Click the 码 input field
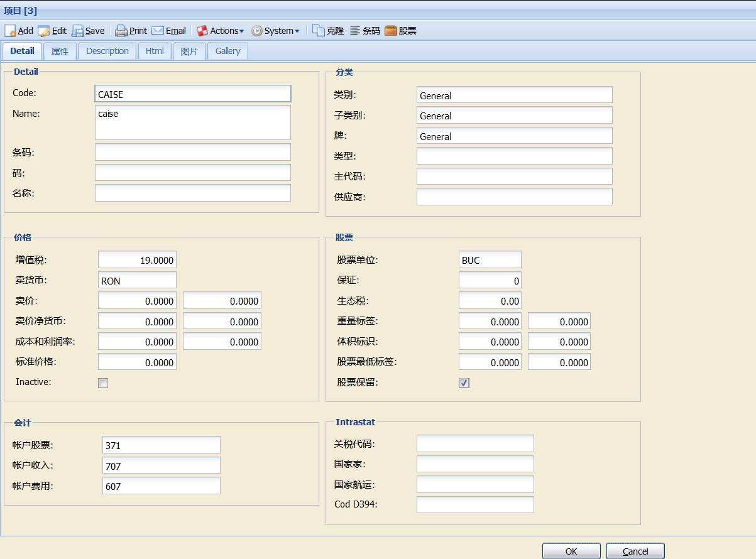The height and width of the screenshot is (559, 756). (193, 173)
